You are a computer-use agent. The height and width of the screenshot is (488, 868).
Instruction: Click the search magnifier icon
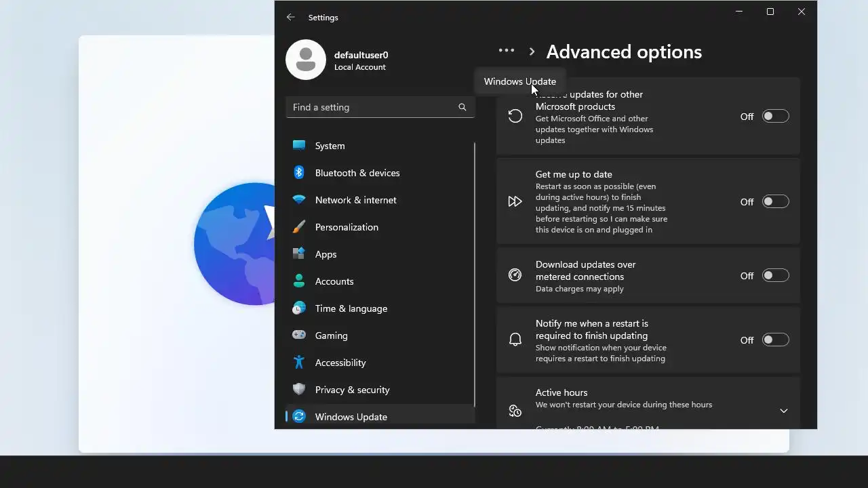(x=462, y=107)
